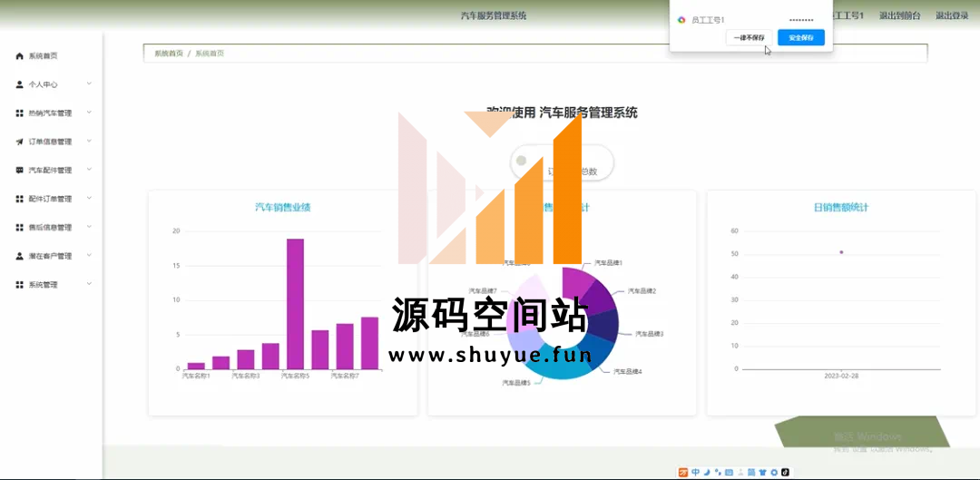The height and width of the screenshot is (480, 980).
Task: Click the 汽车名称7 axis label
Action: click(x=345, y=376)
